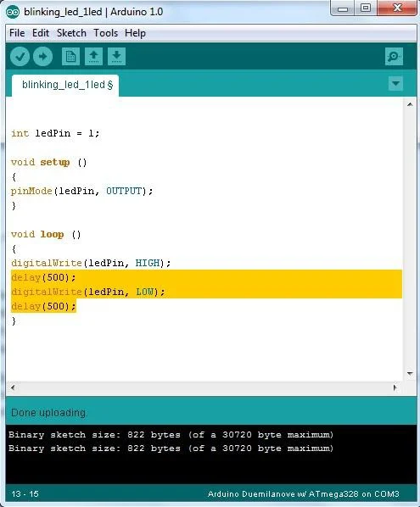Open the File menu
The width and height of the screenshot is (420, 507).
coord(17,33)
